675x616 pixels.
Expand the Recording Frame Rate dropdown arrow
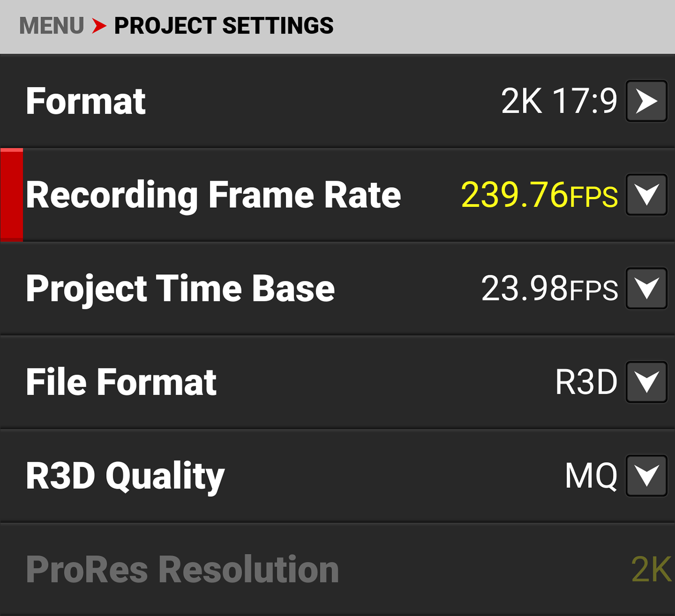[x=646, y=195]
